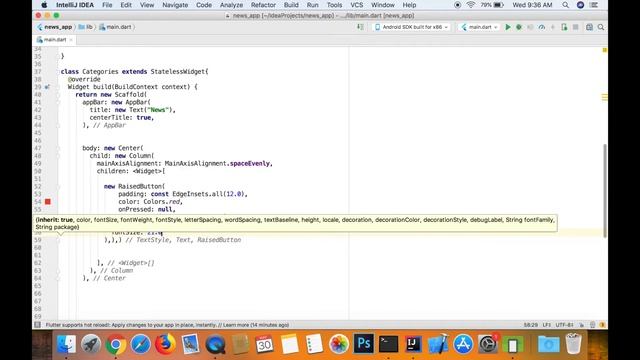Collapse fold marker at line 47
640x360 pixels.
pos(58,148)
